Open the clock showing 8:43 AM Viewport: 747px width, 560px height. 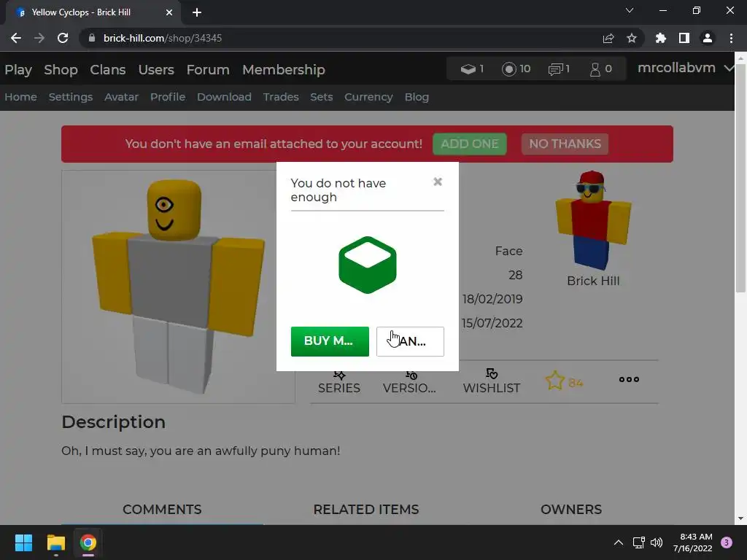(693, 542)
